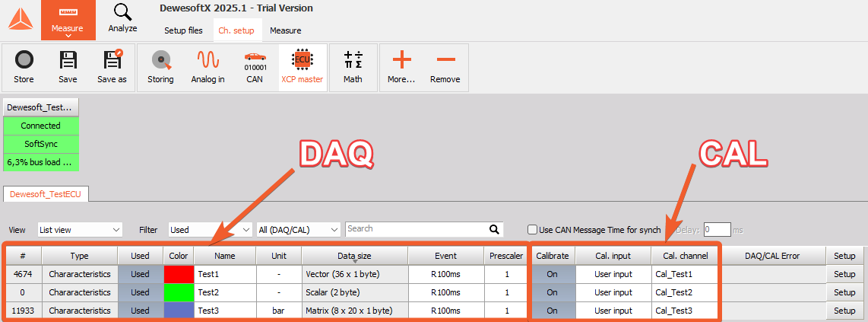Click Vector (36 x 1 byte) cell
The height and width of the screenshot is (322, 868).
(355, 274)
